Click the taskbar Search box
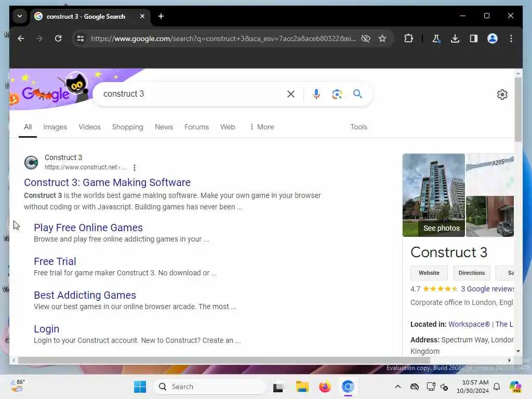Viewport: 532px width, 399px height. click(x=210, y=387)
